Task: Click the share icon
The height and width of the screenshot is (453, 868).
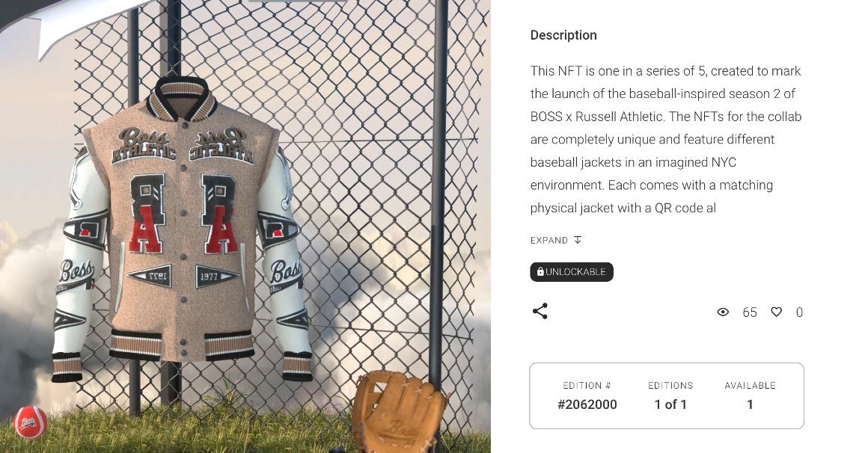Action: 540,312
